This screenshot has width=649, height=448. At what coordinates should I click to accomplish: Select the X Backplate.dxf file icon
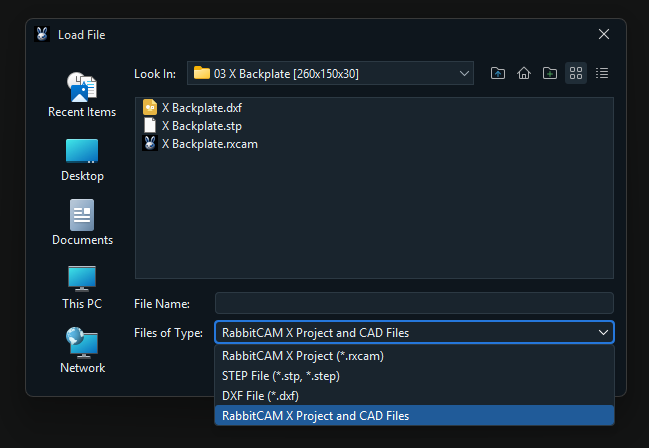[150, 107]
